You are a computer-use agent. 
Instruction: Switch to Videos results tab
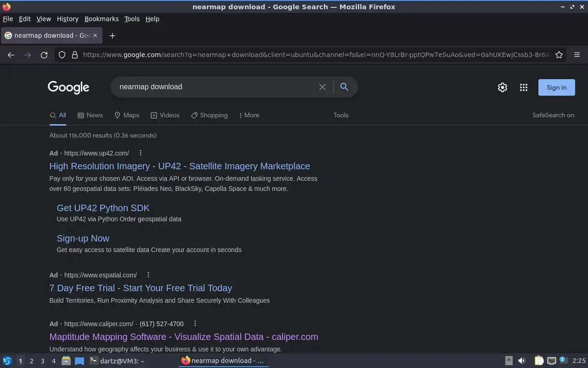click(x=165, y=115)
